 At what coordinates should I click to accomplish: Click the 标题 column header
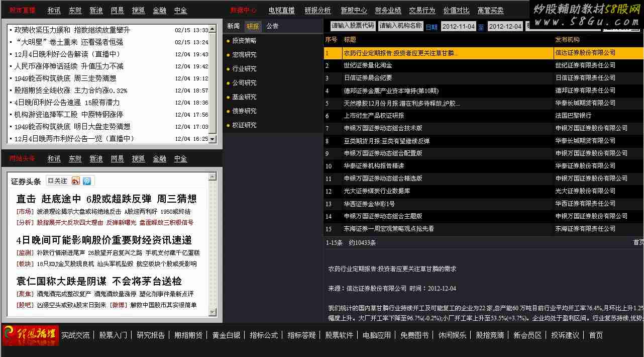350,40
